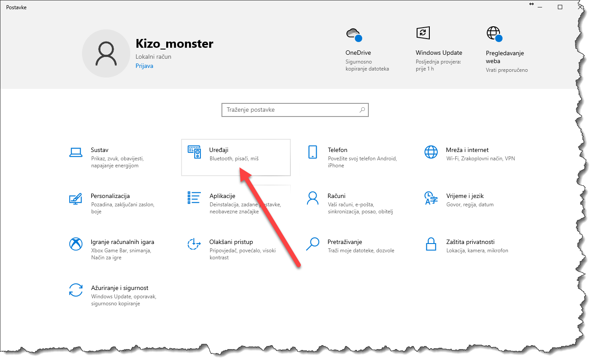Click the Pretraživanje magnifier icon
596x364 pixels.
pyautogui.click(x=312, y=244)
